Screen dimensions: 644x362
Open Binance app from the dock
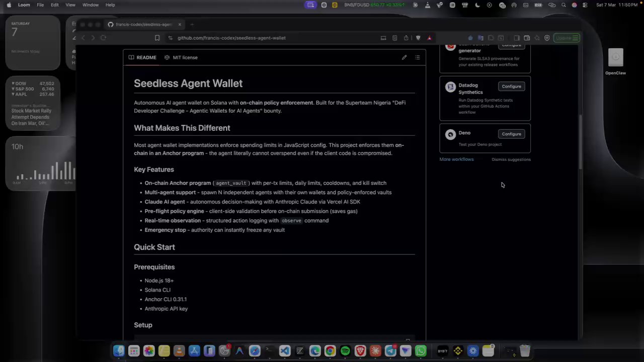click(458, 351)
